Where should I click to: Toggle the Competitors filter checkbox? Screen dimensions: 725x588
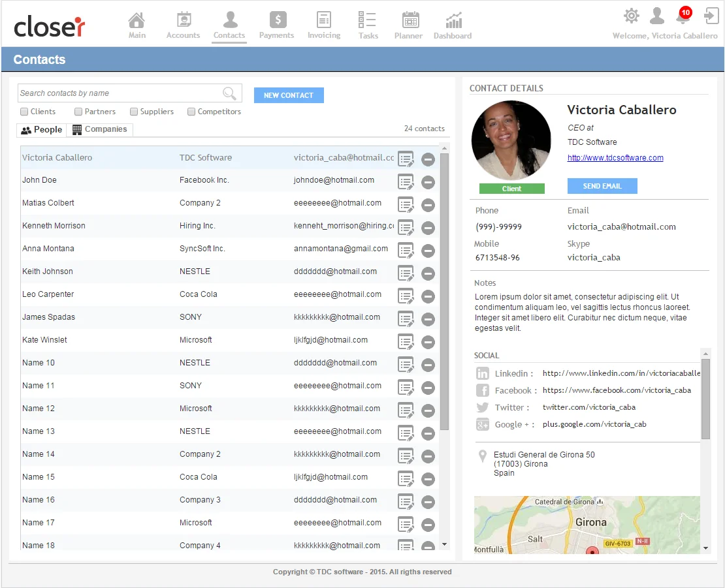(x=191, y=112)
